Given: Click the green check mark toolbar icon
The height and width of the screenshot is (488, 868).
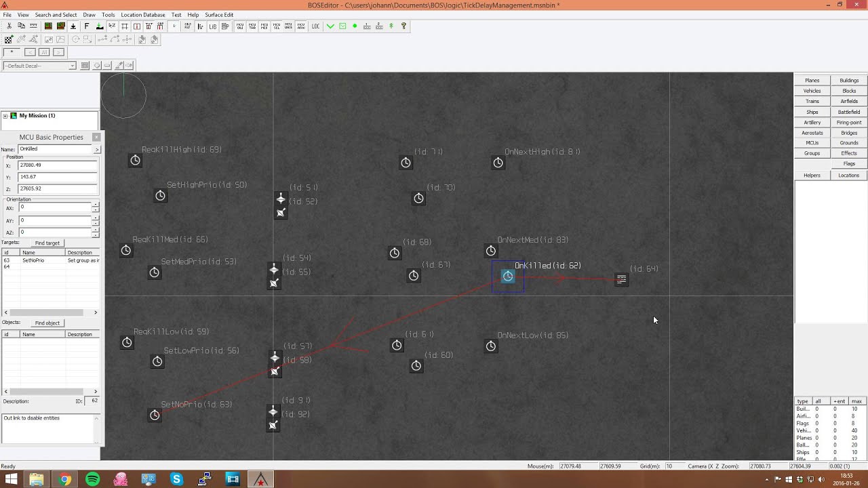Looking at the screenshot, I should pyautogui.click(x=330, y=26).
